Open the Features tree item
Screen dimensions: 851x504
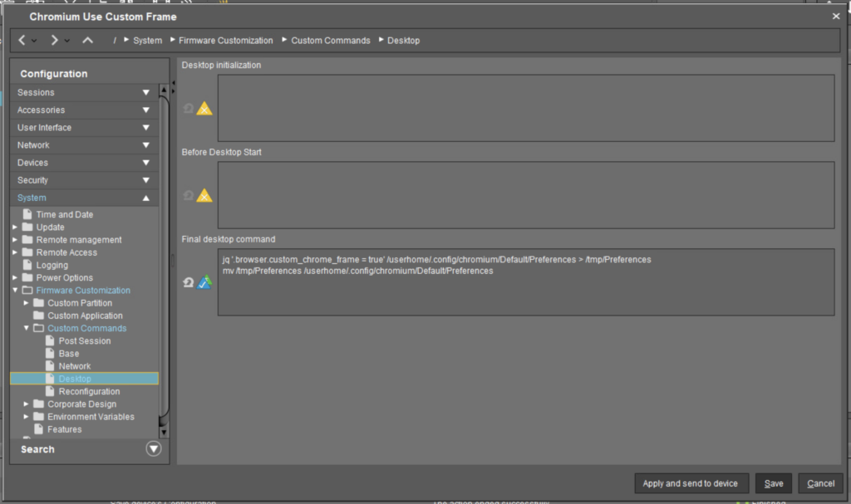[64, 429]
